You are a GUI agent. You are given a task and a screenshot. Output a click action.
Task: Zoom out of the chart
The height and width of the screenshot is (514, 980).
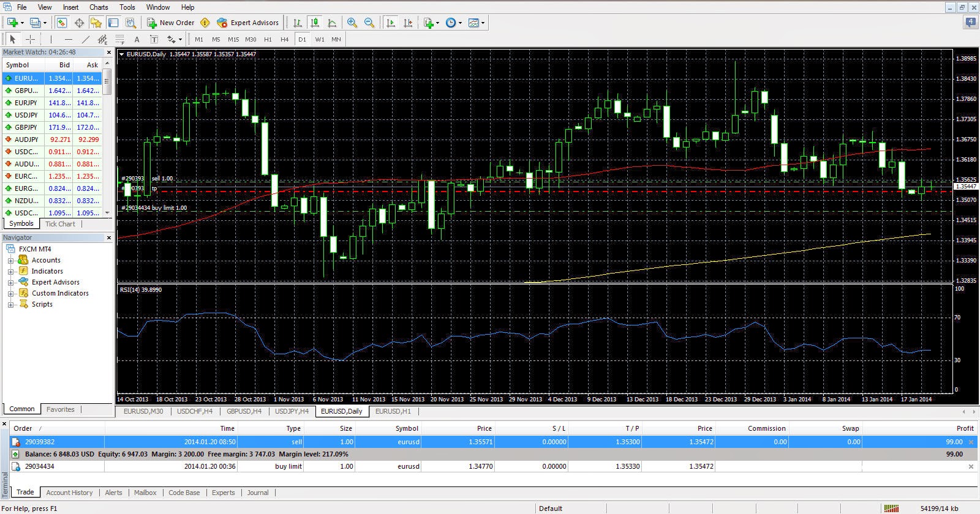point(369,23)
